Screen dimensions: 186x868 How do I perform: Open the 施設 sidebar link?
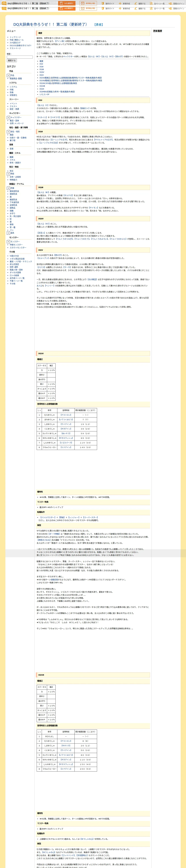pos(11,135)
